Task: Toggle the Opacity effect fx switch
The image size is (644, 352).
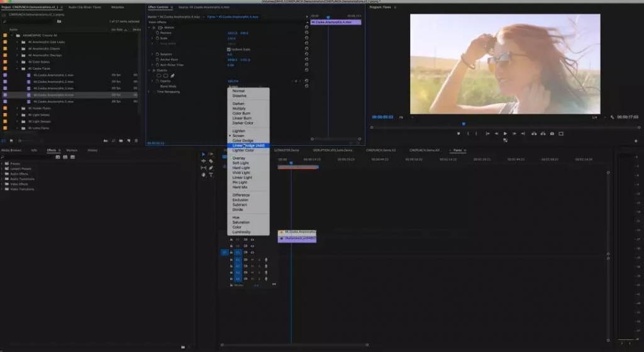Action: pos(155,70)
